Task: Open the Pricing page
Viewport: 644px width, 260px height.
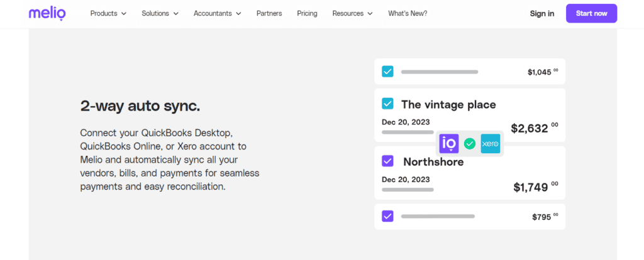Action: click(x=307, y=14)
